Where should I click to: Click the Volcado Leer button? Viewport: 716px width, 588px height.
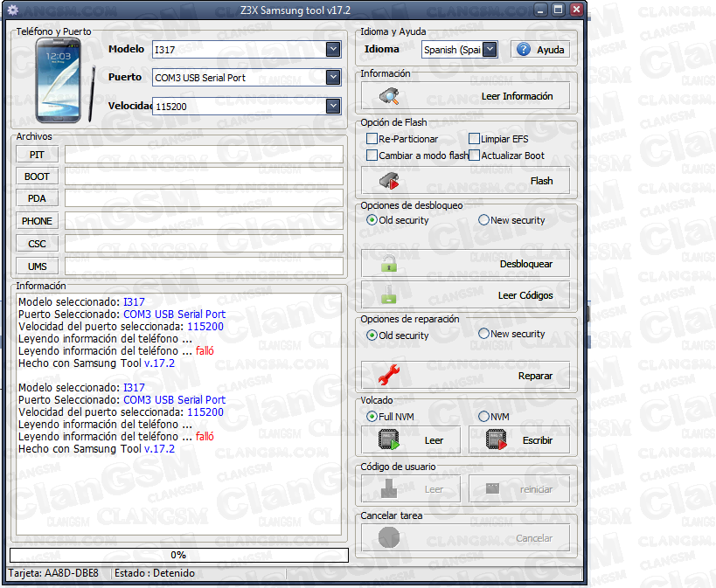tap(411, 440)
